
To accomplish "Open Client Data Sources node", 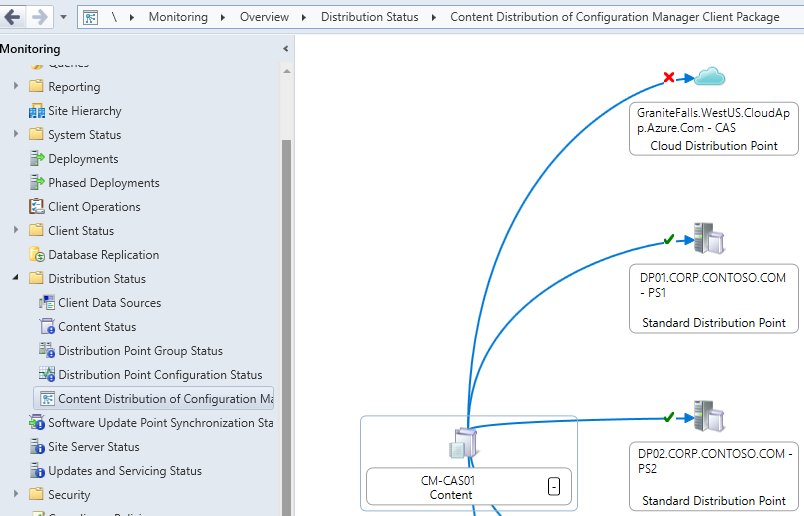I will [109, 303].
